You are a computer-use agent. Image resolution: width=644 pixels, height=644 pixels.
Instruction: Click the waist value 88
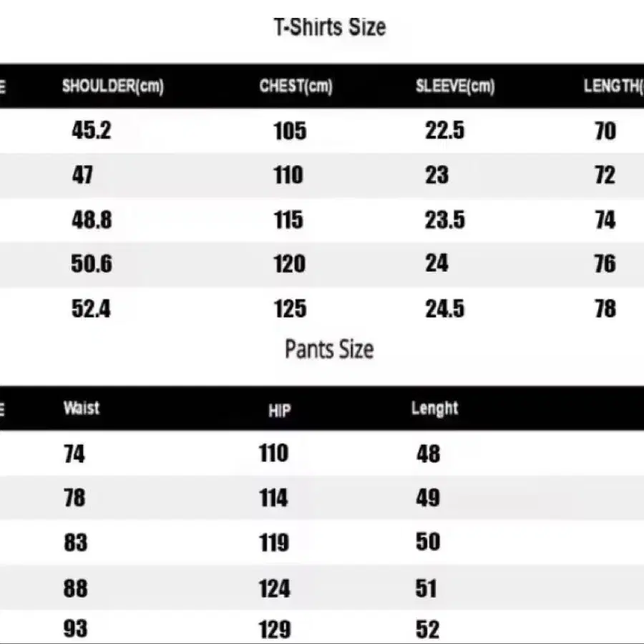[76, 588]
